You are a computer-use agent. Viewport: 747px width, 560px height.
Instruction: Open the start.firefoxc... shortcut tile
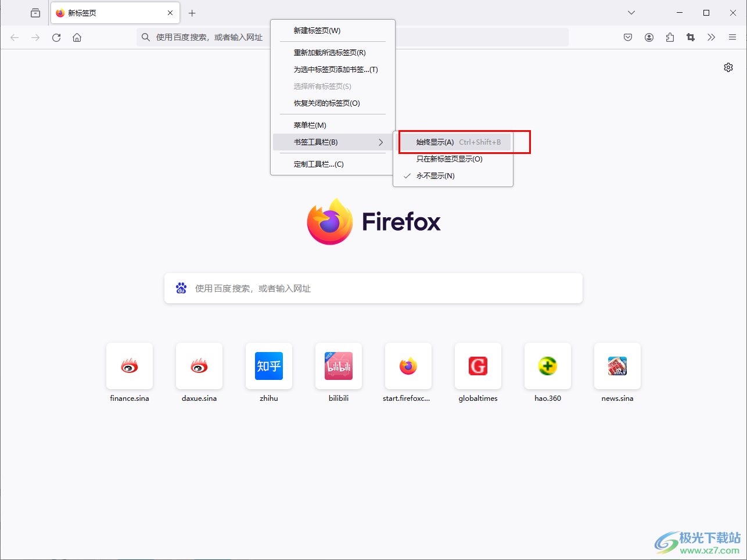(x=408, y=366)
